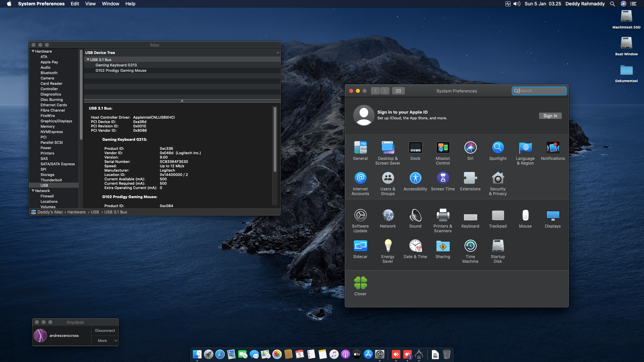644x362 pixels.
Task: Open Sound preferences pane
Action: point(415,218)
